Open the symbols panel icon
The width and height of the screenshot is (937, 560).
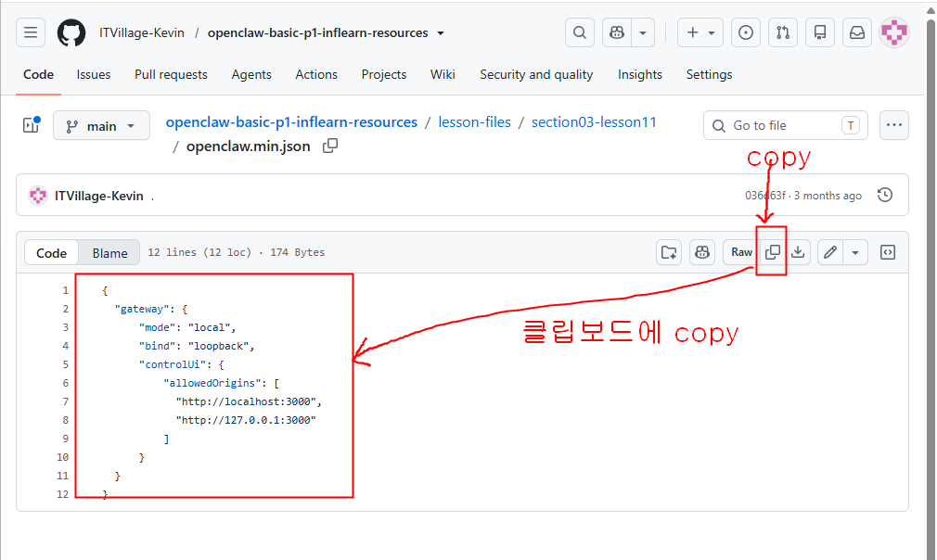[x=888, y=252]
